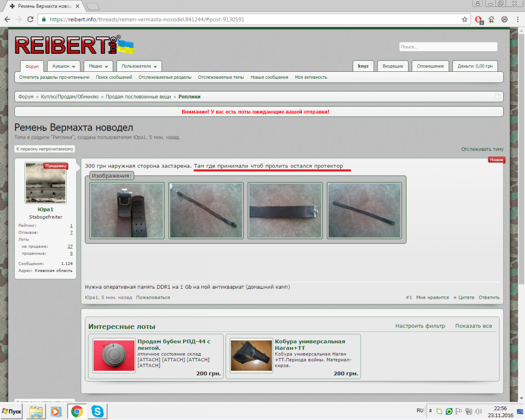Expand the Пользователи dropdown menu

point(139,66)
